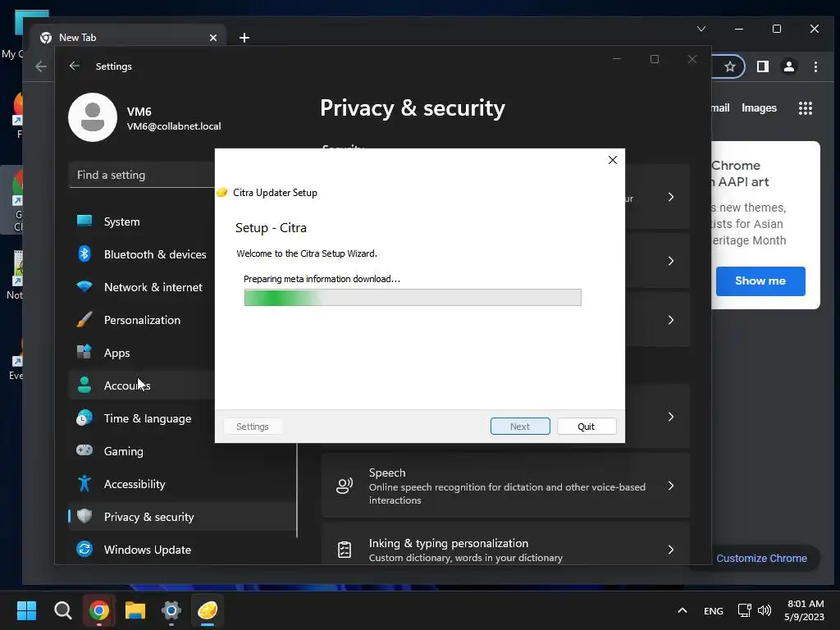Click the Accessibility figure icon
Screen dimensions: 840x630
click(x=84, y=483)
